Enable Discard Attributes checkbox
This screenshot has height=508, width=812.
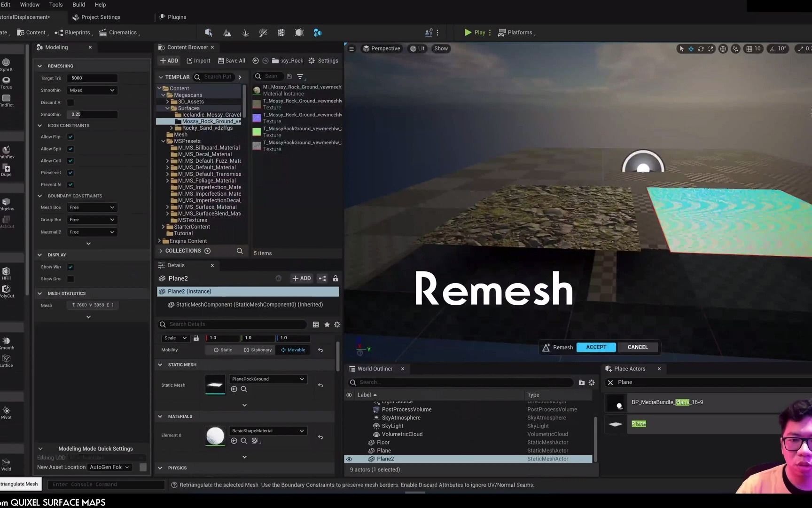pos(70,102)
